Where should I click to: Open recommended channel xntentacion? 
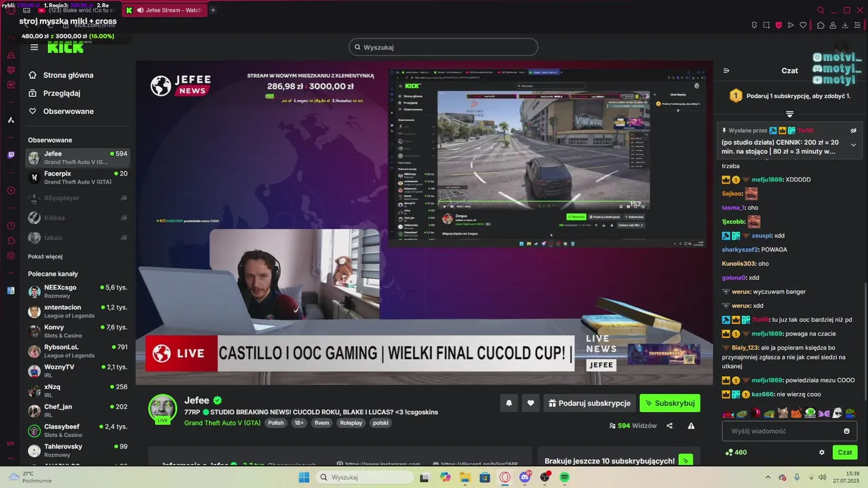(77, 311)
